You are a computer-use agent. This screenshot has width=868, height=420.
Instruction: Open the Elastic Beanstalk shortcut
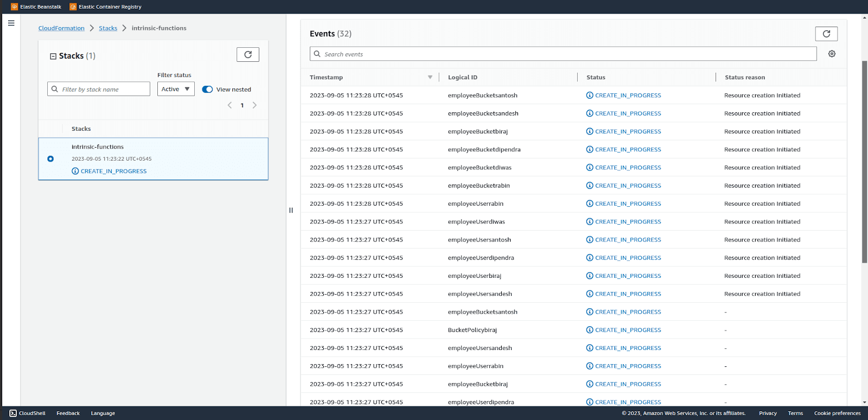click(x=36, y=7)
